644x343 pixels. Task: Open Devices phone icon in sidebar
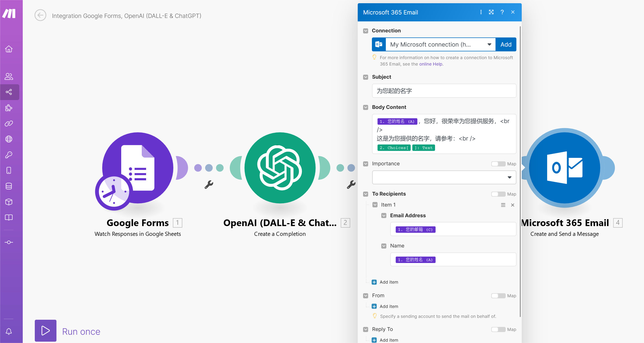click(x=9, y=170)
